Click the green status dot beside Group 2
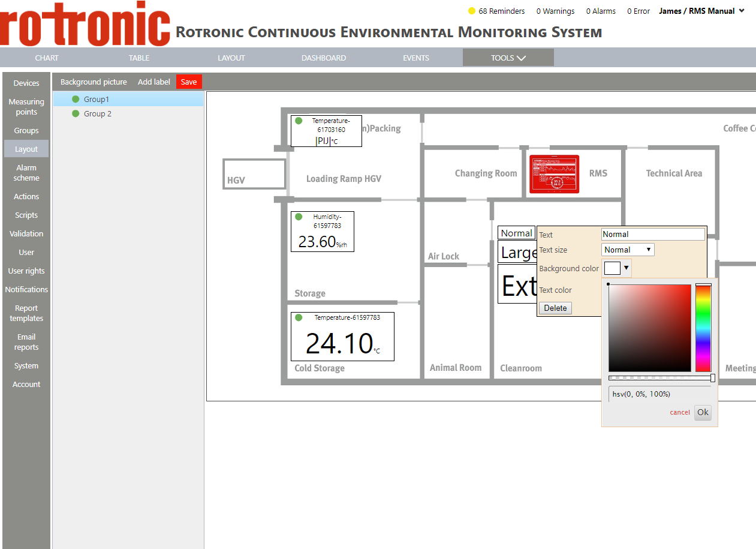This screenshot has height=549, width=756. point(76,113)
